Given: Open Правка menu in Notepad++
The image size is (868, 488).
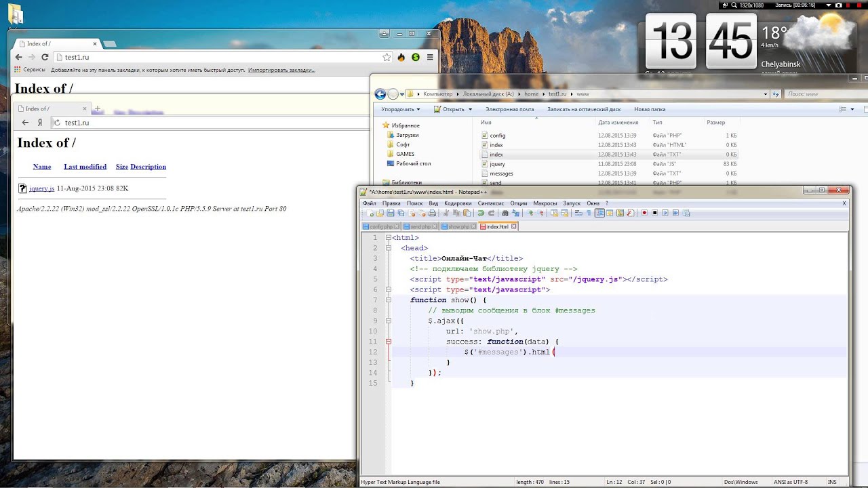Looking at the screenshot, I should tap(391, 203).
